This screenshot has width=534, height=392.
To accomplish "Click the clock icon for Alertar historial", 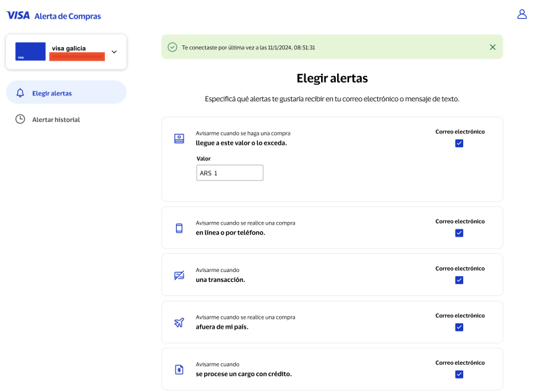I will click(21, 119).
